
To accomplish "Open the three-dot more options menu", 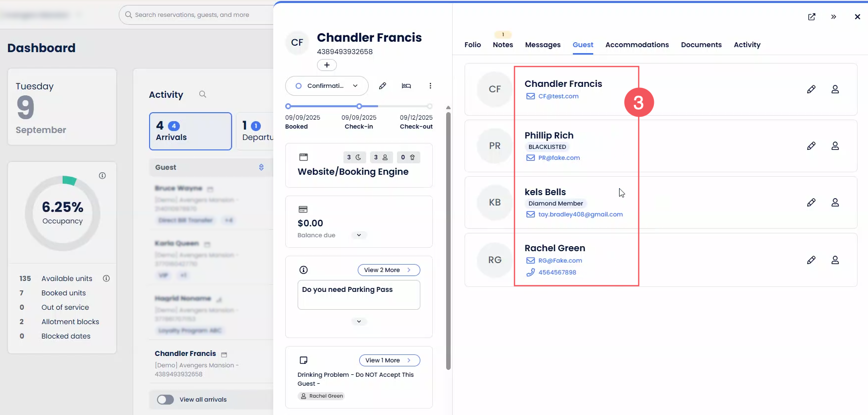I will point(430,86).
